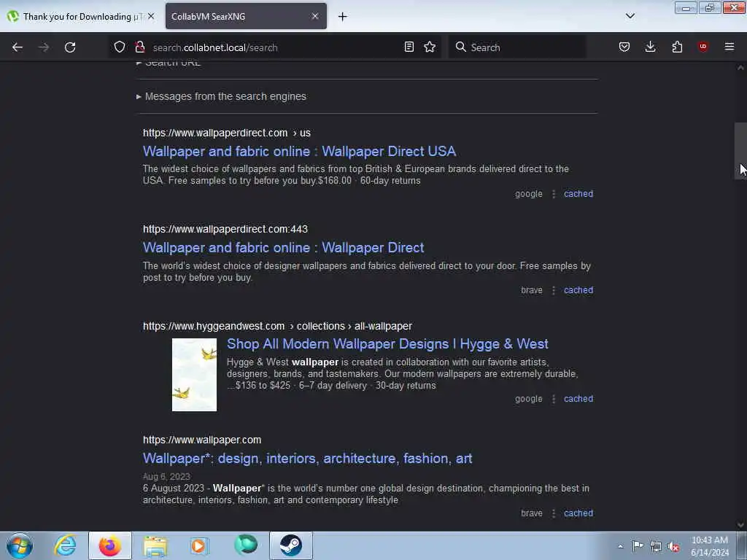Screen dimensions: 747x560
Task: Go back to the previous page
Action: pos(18,47)
